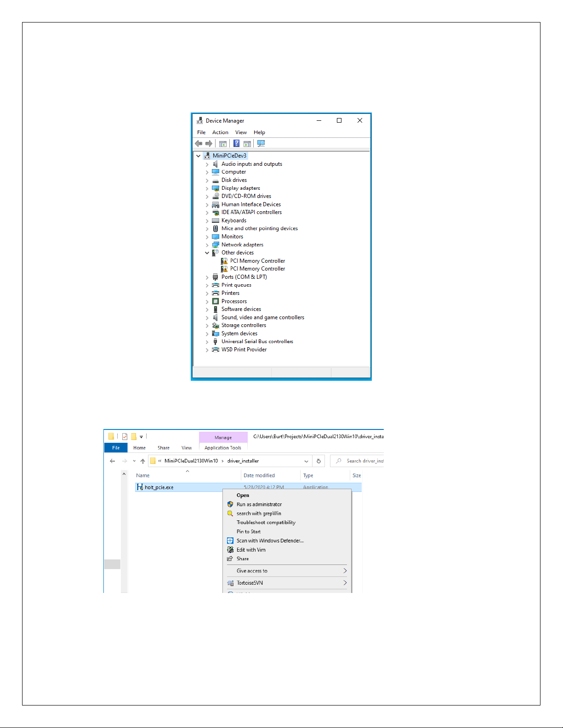Click the Network adapters icon
The image size is (563, 728).
pos(215,245)
